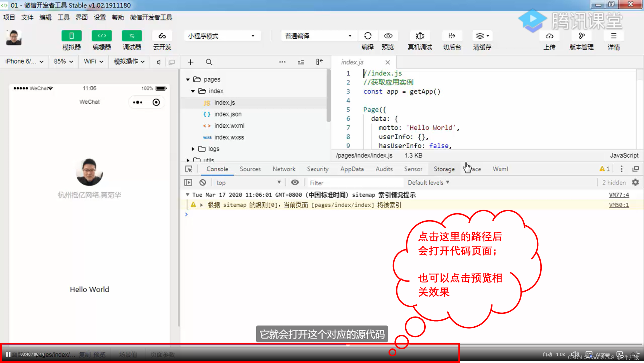Open file tree more options (three dots)
644x363 pixels.
point(282,62)
